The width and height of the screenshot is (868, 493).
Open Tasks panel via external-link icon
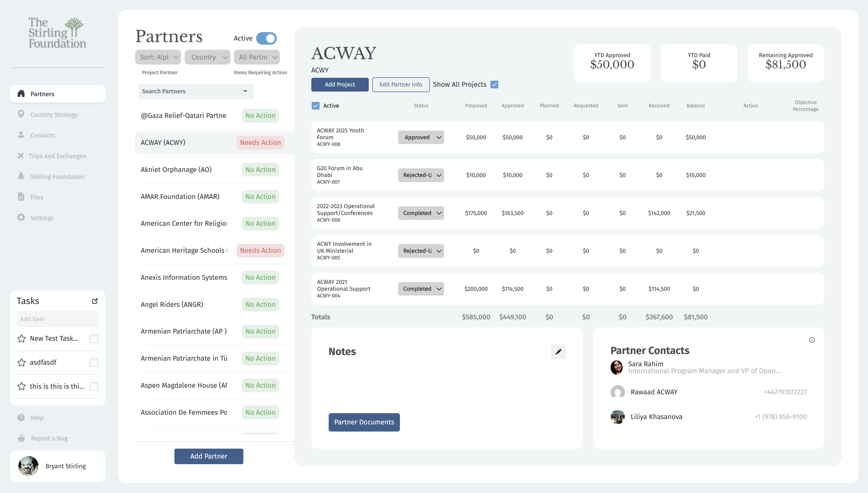[x=95, y=301]
